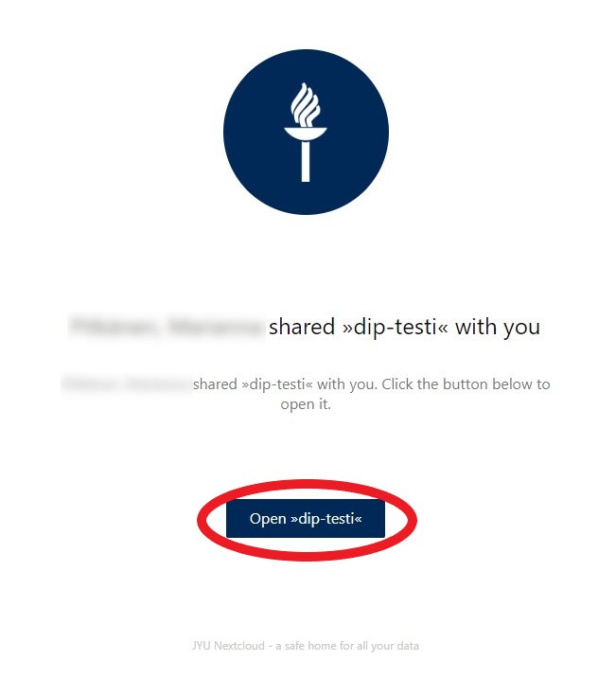Click the word "shared" in the heading
The height and width of the screenshot is (678, 616).
point(302,327)
